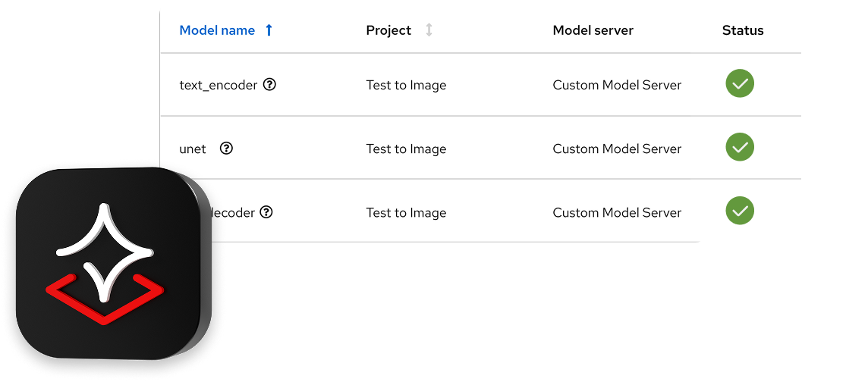Toggle sort arrow next to Model name
Screen dimensions: 868x382
269,30
